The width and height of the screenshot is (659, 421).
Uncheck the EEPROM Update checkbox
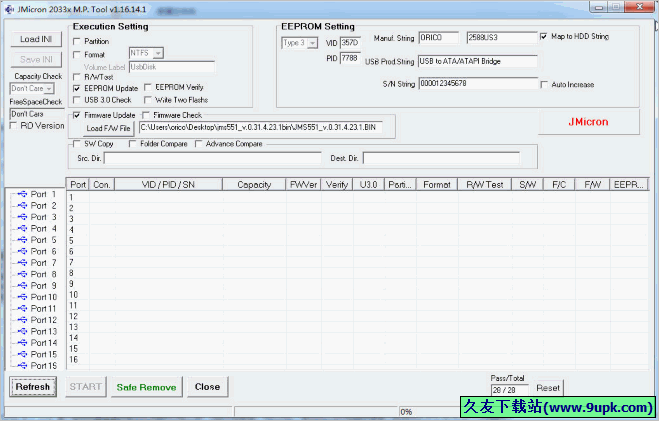[76, 88]
